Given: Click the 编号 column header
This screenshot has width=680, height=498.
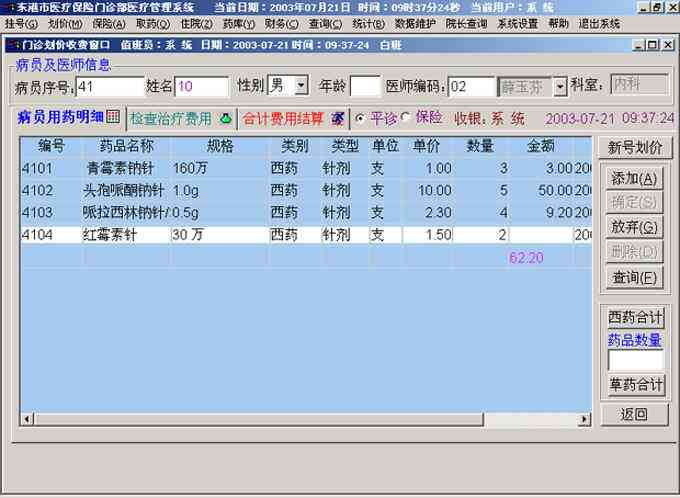Looking at the screenshot, I should point(51,146).
